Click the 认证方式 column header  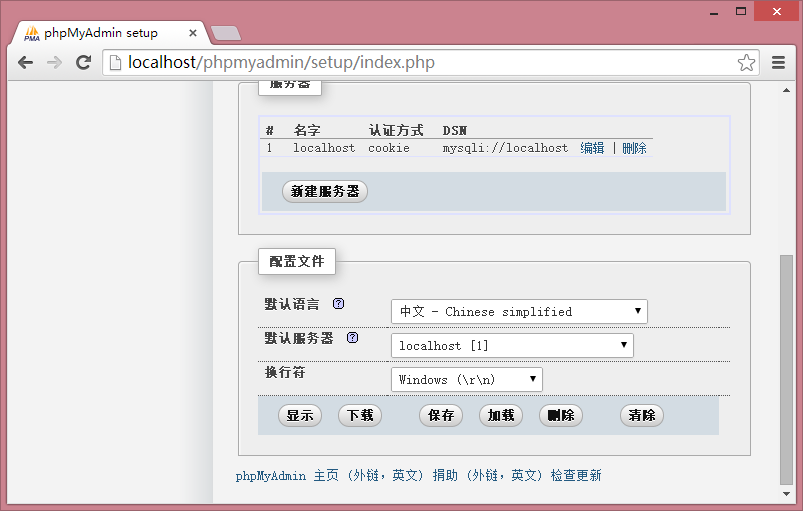[396, 131]
